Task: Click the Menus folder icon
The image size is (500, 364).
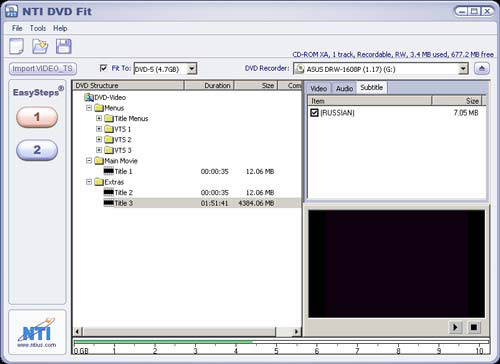Action: tap(99, 108)
